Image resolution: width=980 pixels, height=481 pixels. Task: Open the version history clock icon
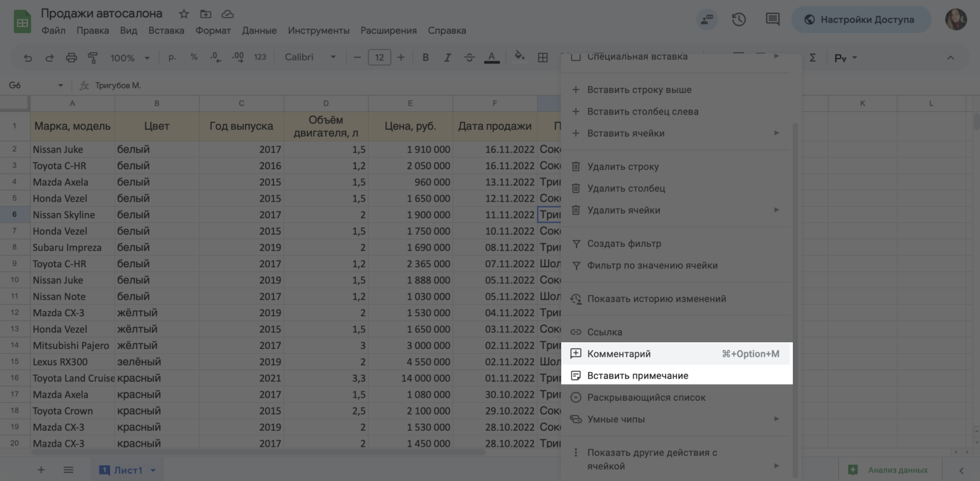739,20
